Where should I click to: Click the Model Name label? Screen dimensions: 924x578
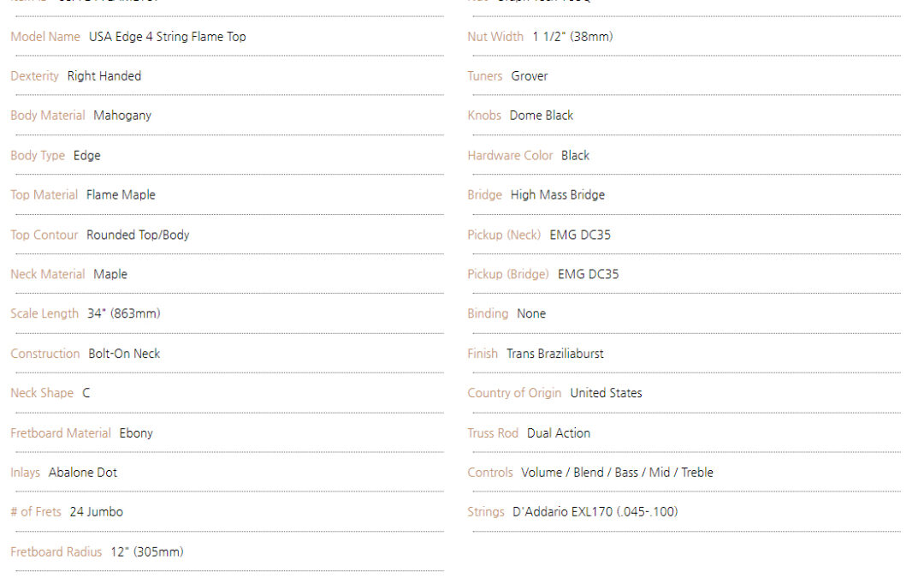45,37
